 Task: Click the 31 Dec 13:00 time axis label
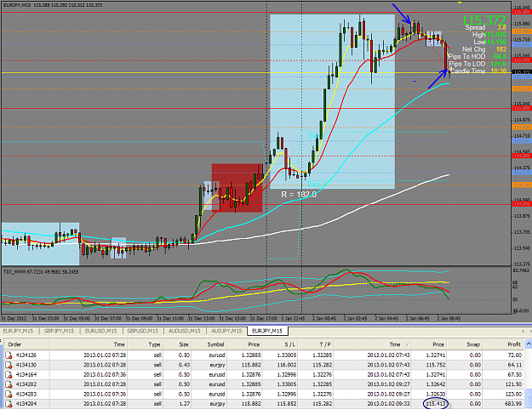(201, 319)
